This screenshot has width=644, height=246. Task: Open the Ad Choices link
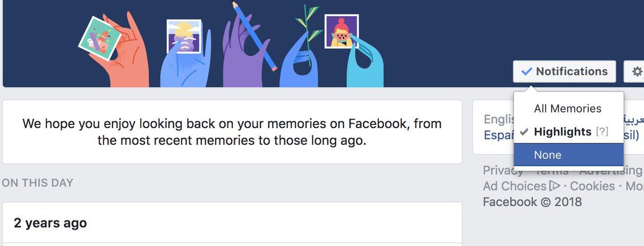(x=514, y=187)
